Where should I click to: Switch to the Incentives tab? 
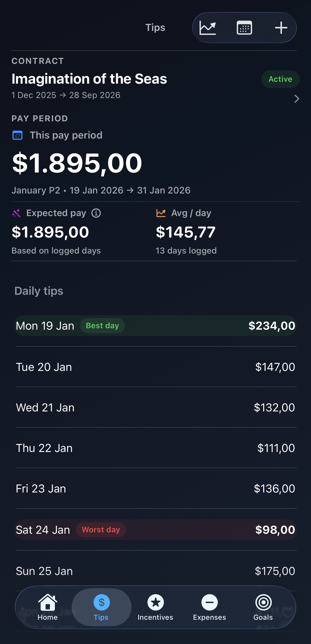(155, 607)
